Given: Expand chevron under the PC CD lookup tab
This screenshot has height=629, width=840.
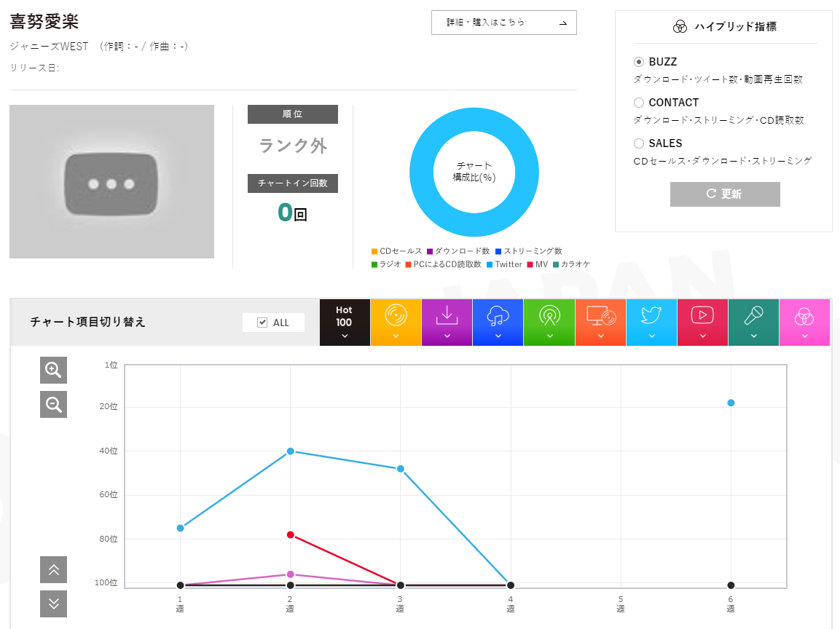Looking at the screenshot, I should pyautogui.click(x=600, y=336).
